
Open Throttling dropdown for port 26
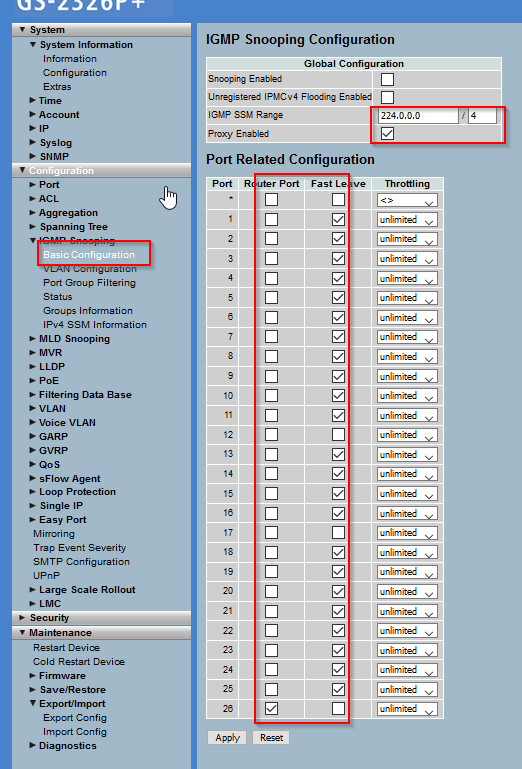tap(407, 709)
